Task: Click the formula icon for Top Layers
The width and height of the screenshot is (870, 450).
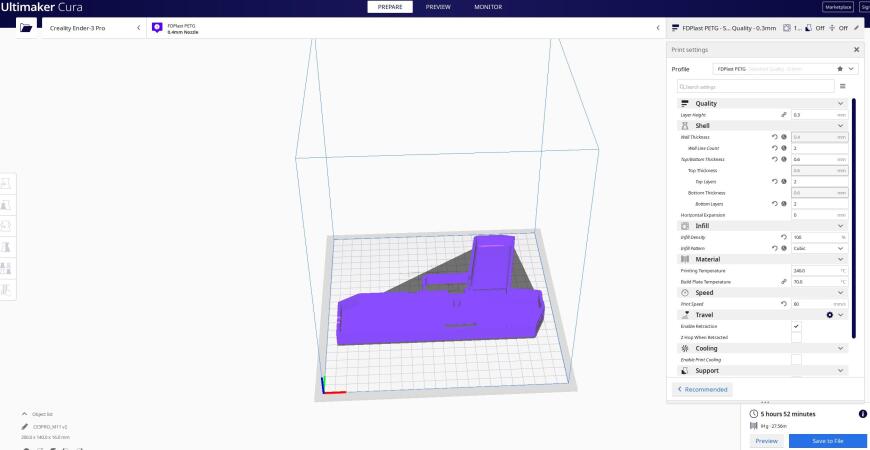Action: pos(783,181)
